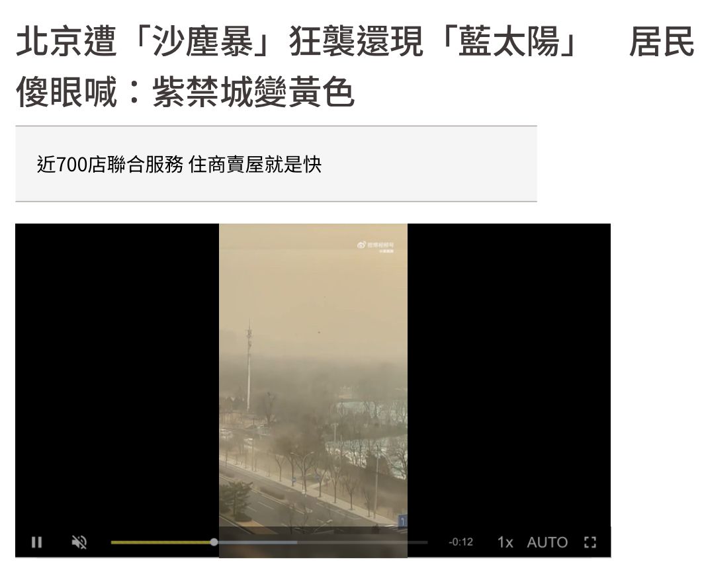Open the 近700店聯合服務 住商賣屋就是快 ad link
702x588 pixels.
[x=179, y=164]
